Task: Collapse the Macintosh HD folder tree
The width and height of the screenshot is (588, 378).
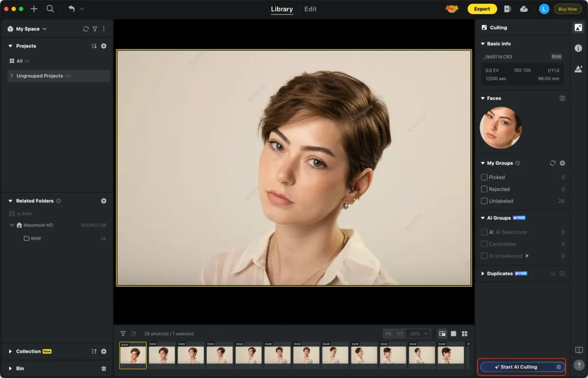Action: click(12, 225)
